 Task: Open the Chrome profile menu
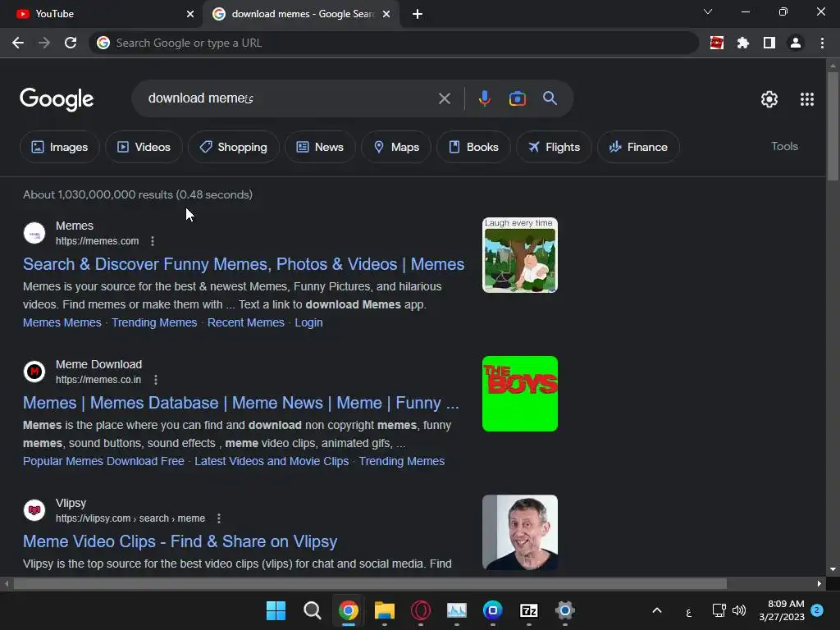(x=796, y=43)
